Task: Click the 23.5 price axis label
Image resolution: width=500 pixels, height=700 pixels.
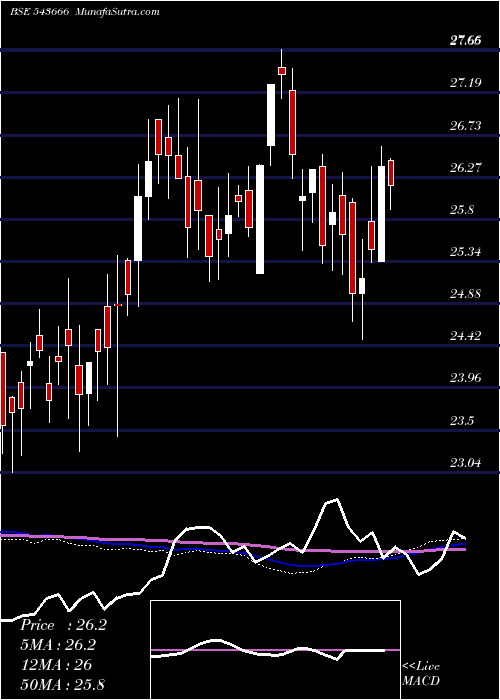Action: click(462, 421)
